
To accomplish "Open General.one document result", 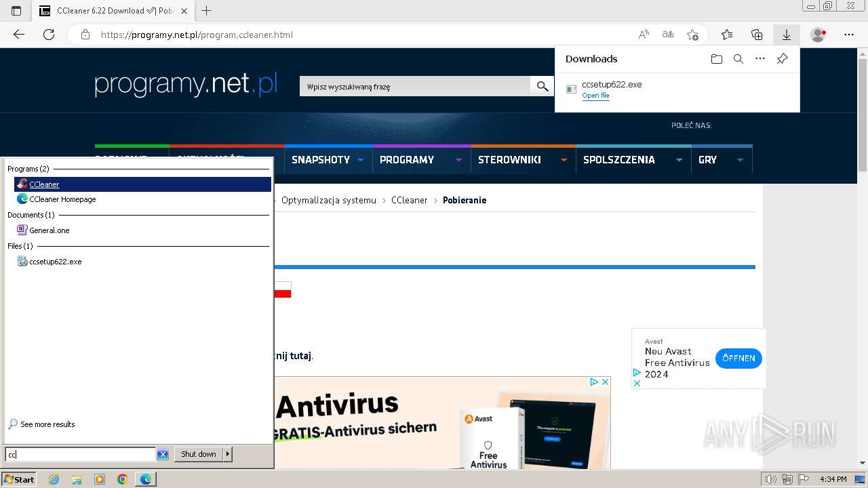I will tap(142, 230).
